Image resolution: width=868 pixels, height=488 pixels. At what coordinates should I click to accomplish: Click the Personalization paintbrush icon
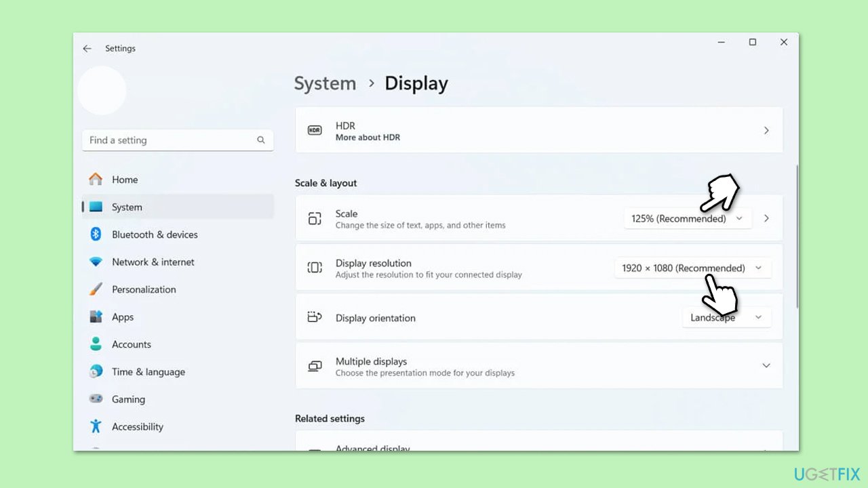click(96, 289)
